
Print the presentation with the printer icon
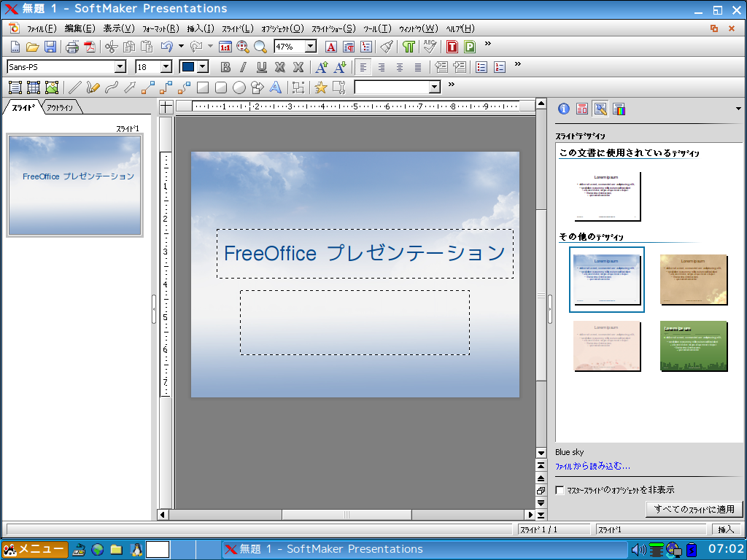click(72, 47)
